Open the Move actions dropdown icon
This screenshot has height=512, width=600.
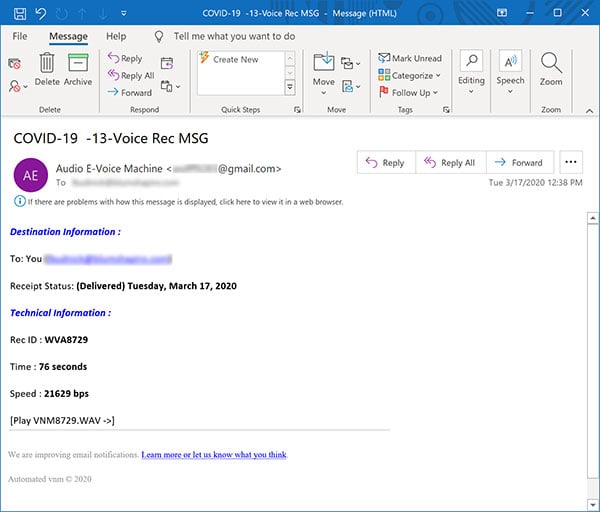(351, 86)
